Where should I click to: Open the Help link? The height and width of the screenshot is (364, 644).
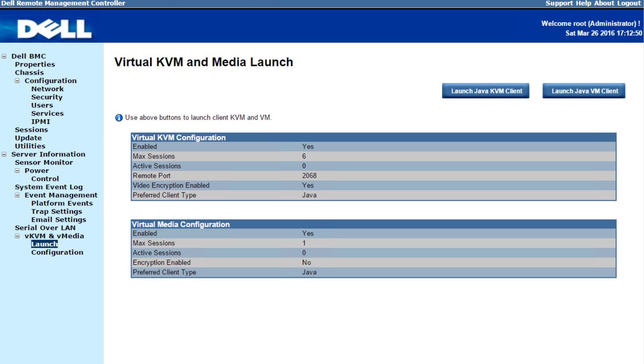tap(583, 3)
